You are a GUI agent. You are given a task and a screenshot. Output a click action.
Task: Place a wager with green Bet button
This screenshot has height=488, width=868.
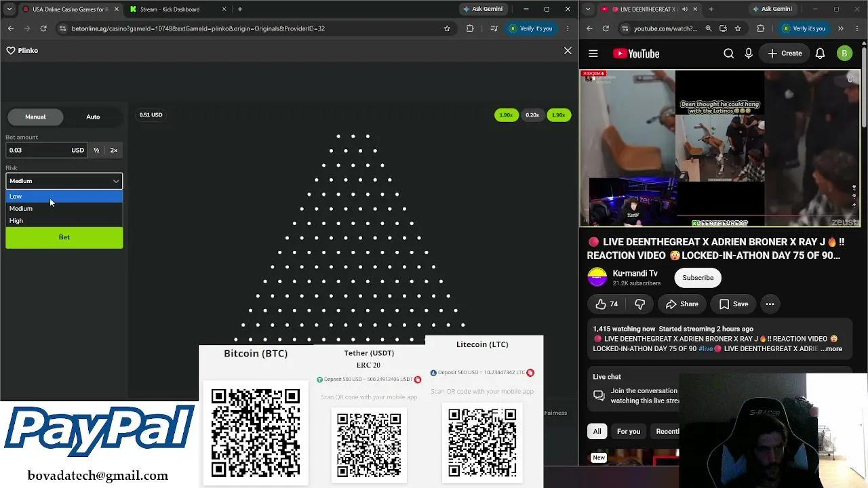click(64, 237)
